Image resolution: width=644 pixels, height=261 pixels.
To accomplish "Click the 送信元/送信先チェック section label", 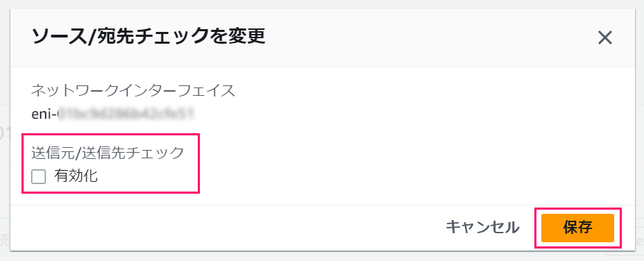I will coord(108,153).
